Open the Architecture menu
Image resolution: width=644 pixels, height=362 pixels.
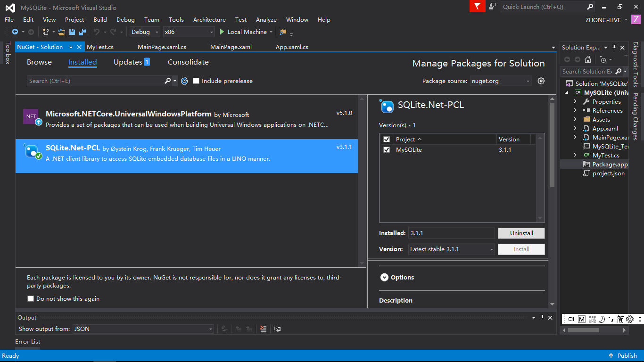click(x=209, y=20)
